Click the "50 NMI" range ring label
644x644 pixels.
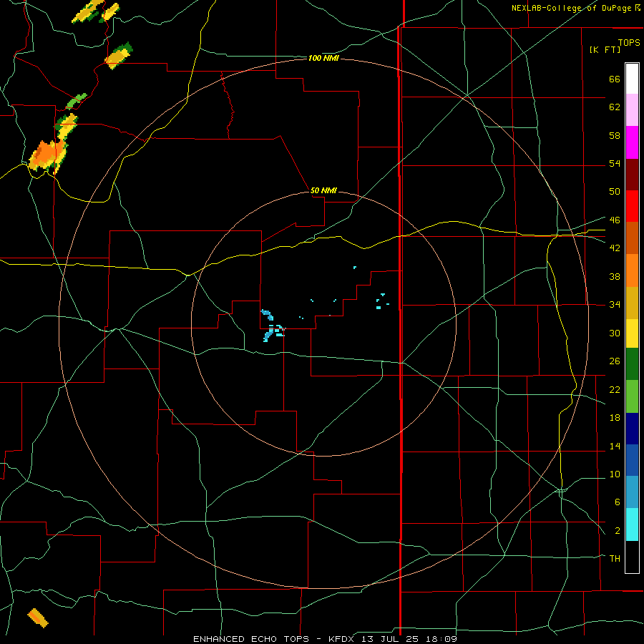click(x=323, y=190)
